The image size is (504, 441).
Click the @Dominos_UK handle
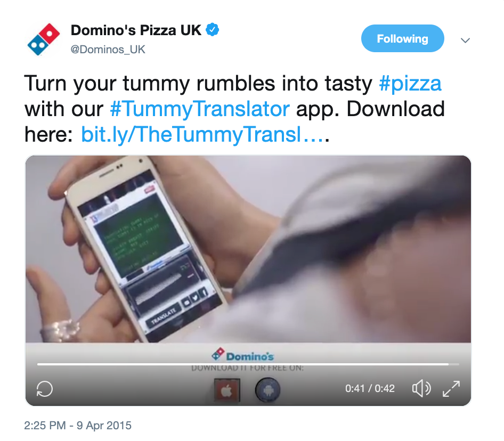point(108,50)
